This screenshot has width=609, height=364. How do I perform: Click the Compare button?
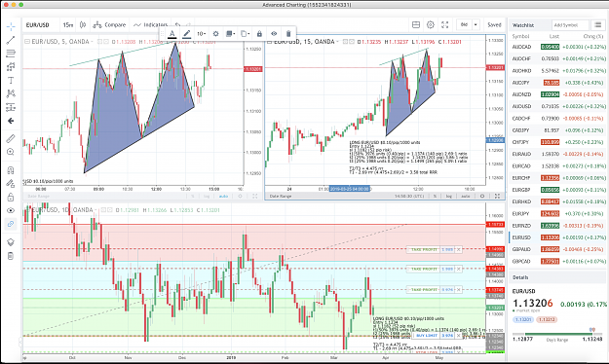click(x=109, y=25)
